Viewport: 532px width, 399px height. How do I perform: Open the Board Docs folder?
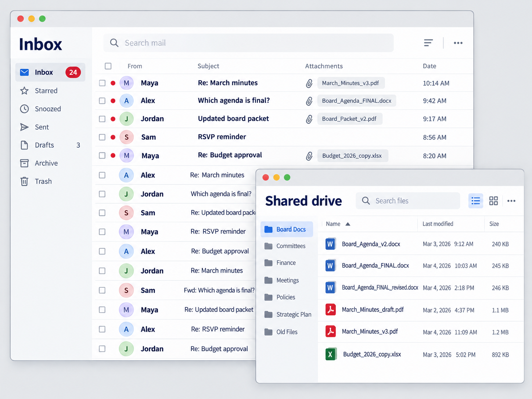click(287, 229)
